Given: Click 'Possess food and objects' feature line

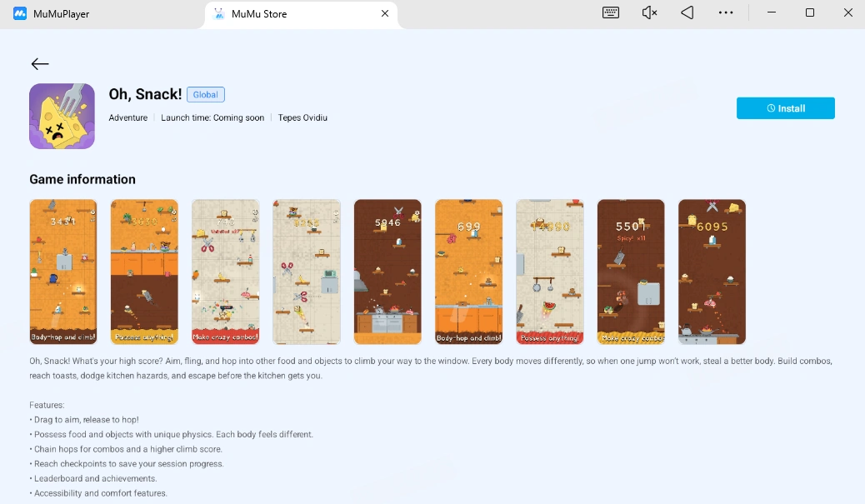Looking at the screenshot, I should (x=172, y=435).
